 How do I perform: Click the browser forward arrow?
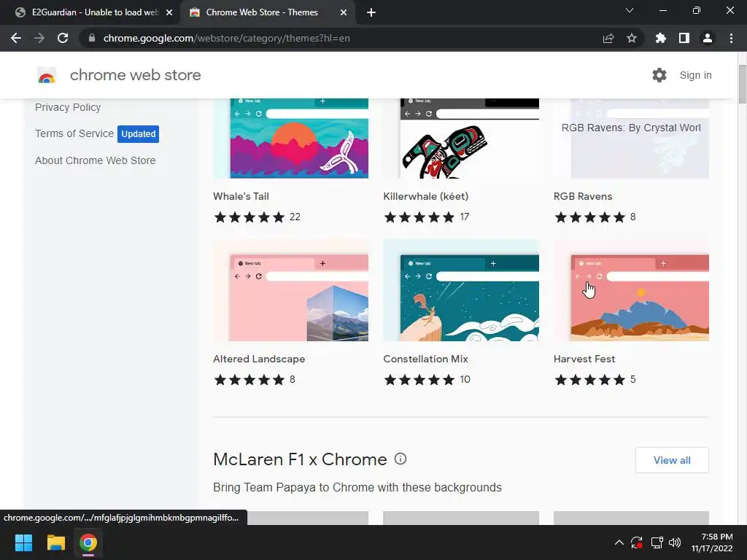(x=39, y=38)
